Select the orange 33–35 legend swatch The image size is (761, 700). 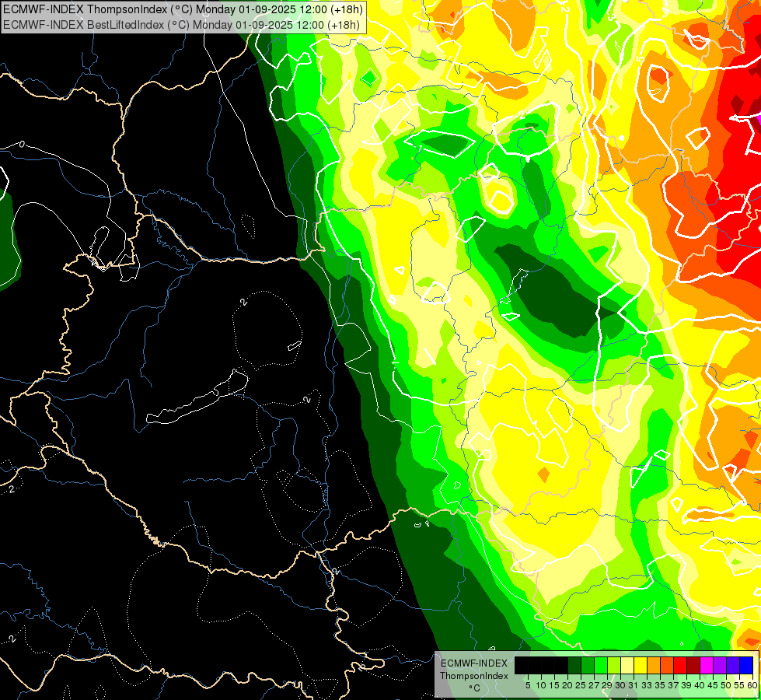click(x=654, y=665)
